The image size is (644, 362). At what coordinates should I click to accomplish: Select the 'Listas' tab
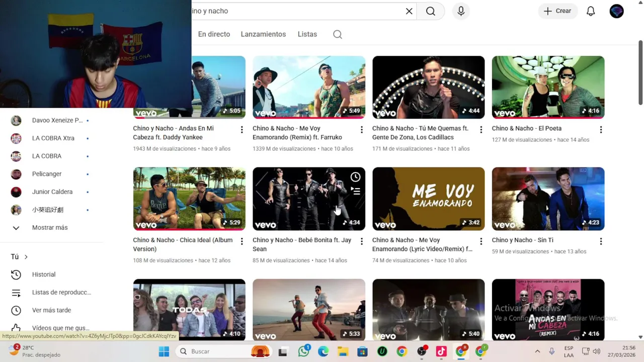click(307, 34)
